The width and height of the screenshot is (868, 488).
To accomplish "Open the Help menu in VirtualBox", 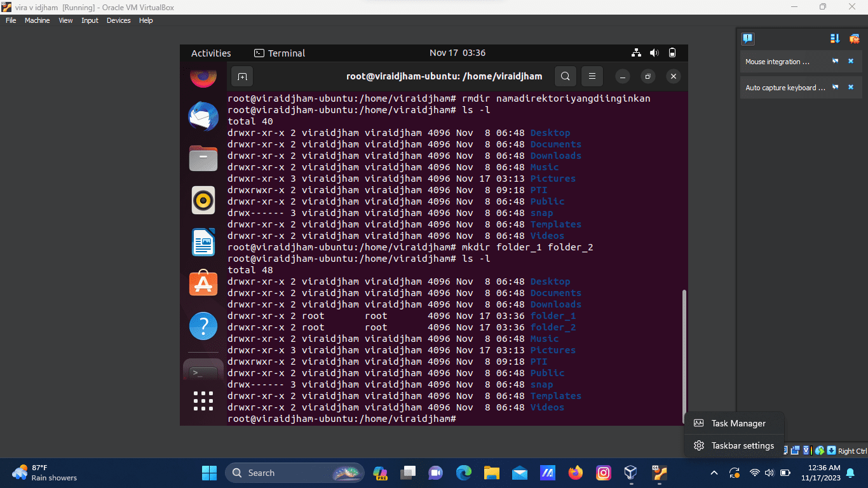I will click(146, 20).
